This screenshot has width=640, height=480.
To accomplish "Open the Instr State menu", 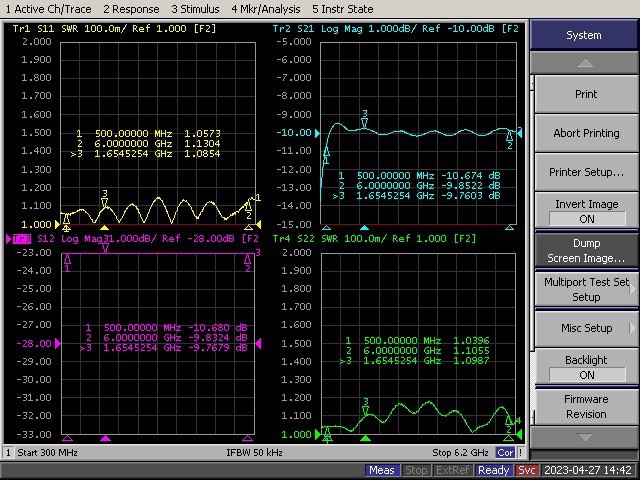I will 342,9.
